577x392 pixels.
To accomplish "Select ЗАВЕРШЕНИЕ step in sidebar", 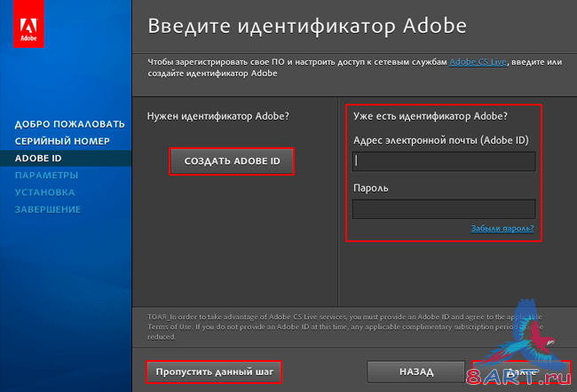I will coord(48,209).
